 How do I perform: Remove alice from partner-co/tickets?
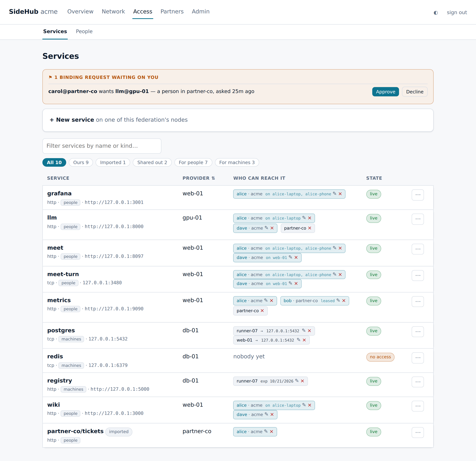coord(271,432)
